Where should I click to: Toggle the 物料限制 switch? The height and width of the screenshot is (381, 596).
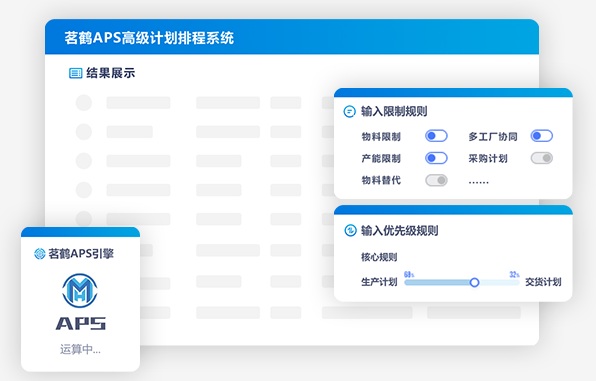point(436,136)
